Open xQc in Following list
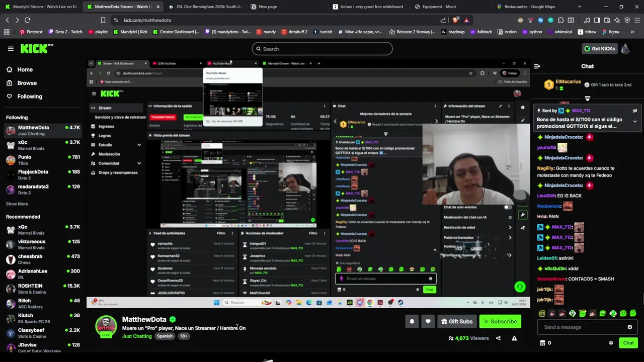The height and width of the screenshot is (362, 644). pyautogui.click(x=43, y=145)
